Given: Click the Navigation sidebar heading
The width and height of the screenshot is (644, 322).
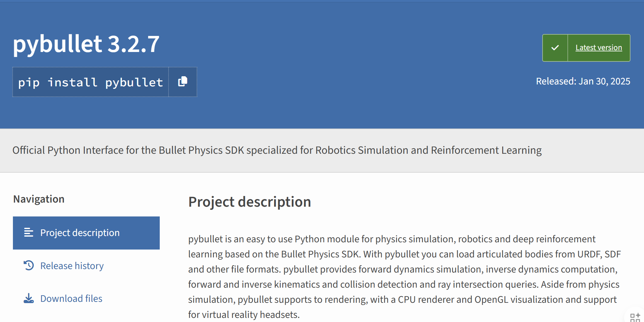Looking at the screenshot, I should (x=39, y=199).
